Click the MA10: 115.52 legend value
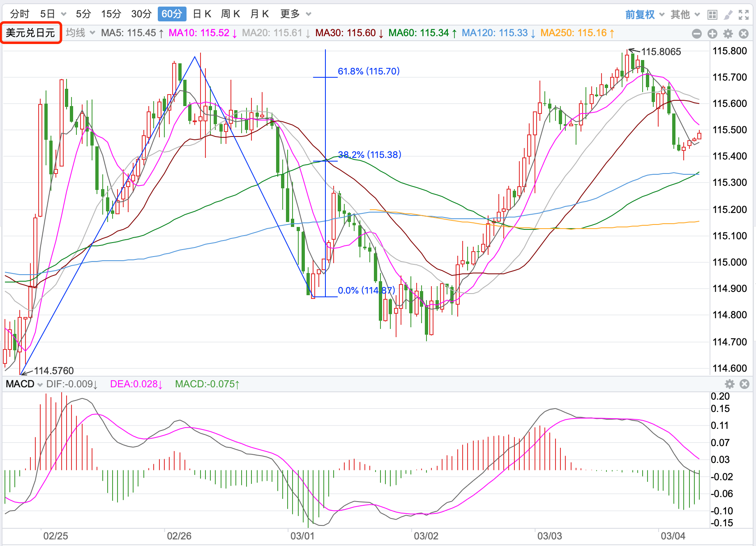The height and width of the screenshot is (546, 756). pyautogui.click(x=203, y=33)
